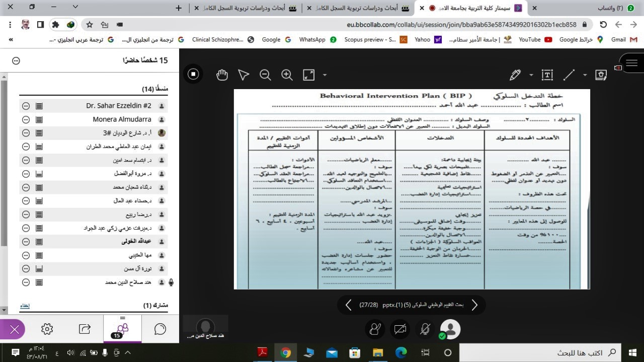This screenshot has height=362, width=644.
Task: Click the إخفاء link beside participants
Action: tap(25, 306)
